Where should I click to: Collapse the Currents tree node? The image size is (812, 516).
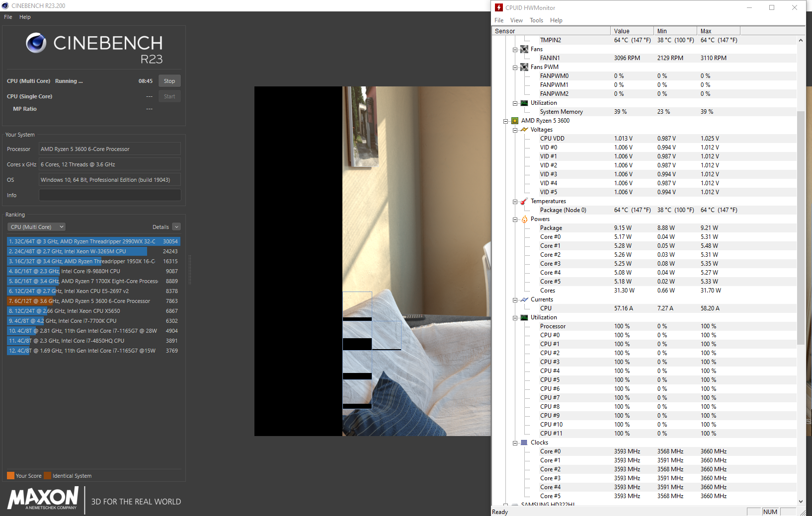[x=515, y=300]
